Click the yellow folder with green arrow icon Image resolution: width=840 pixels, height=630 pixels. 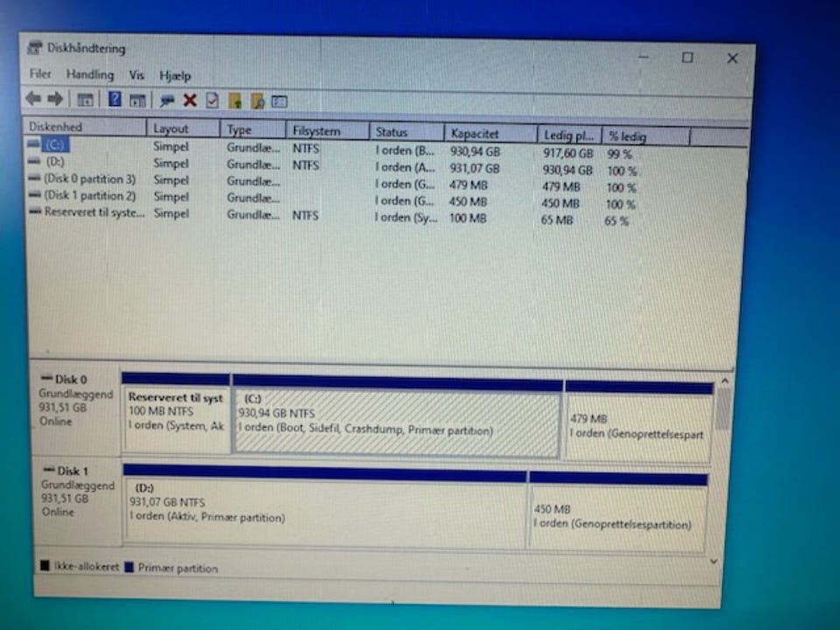click(x=235, y=101)
